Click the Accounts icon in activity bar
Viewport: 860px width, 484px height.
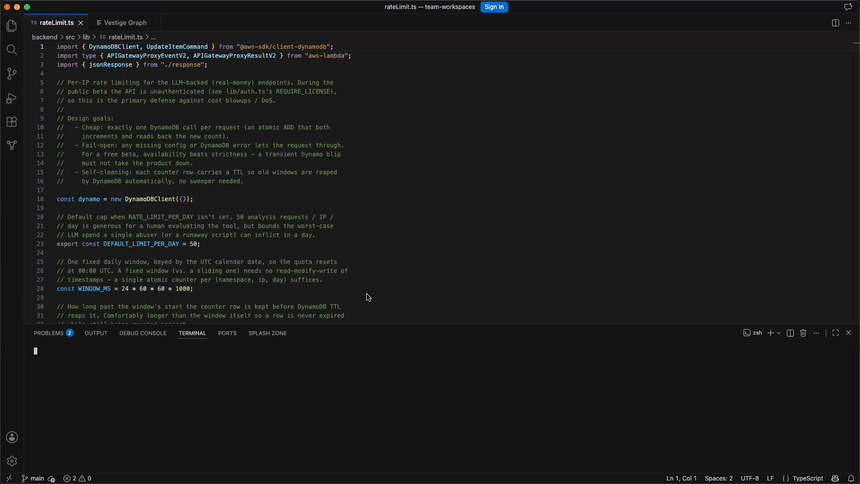click(12, 437)
